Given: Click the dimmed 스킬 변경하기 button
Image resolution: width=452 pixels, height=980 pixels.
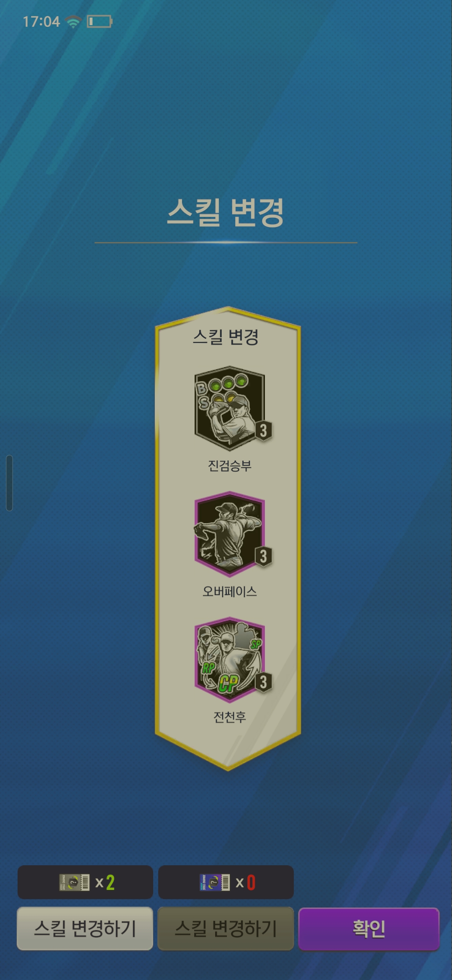Looking at the screenshot, I should (226, 928).
